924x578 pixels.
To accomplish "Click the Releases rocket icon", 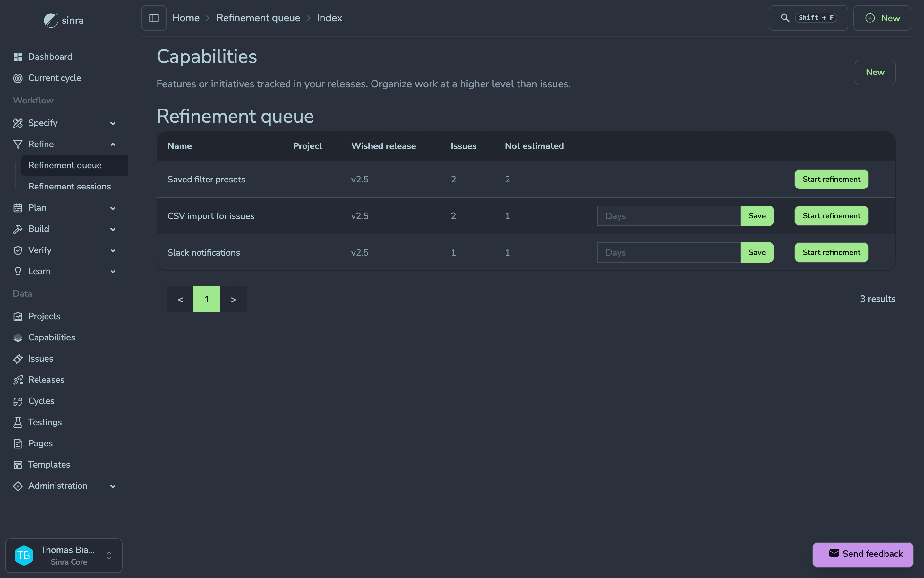I will (18, 380).
